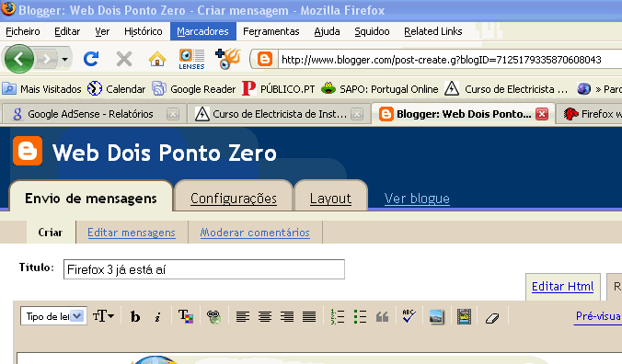Toggle italic formatting
The image size is (622, 364).
pyautogui.click(x=157, y=317)
